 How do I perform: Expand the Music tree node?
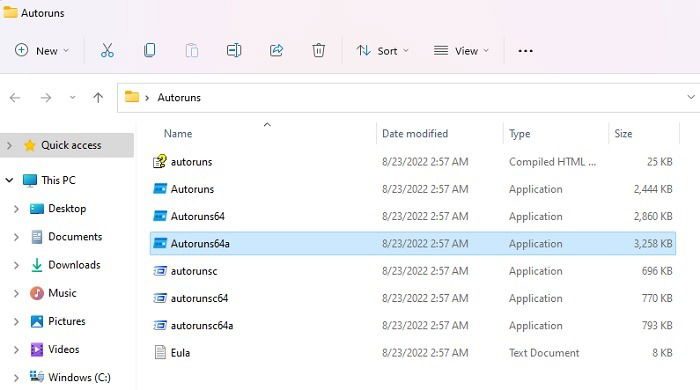pyautogui.click(x=17, y=293)
